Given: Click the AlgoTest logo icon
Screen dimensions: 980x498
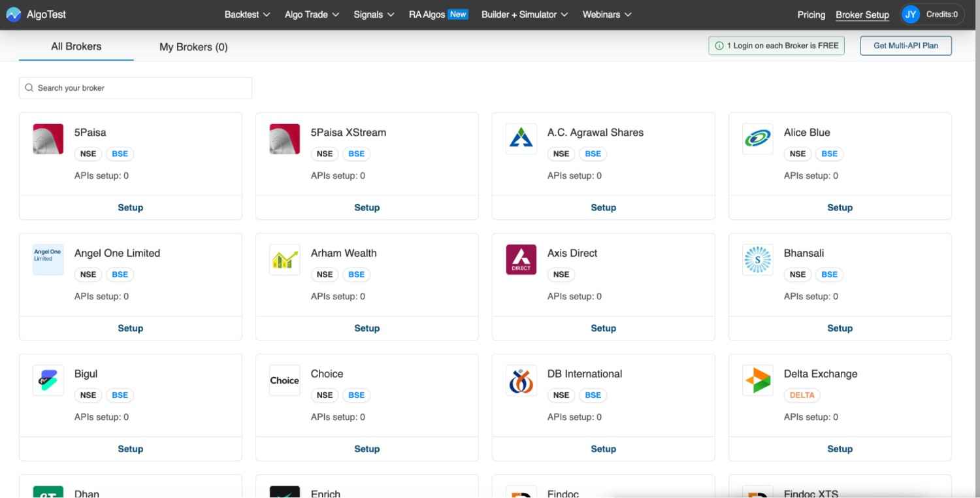Looking at the screenshot, I should [13, 14].
